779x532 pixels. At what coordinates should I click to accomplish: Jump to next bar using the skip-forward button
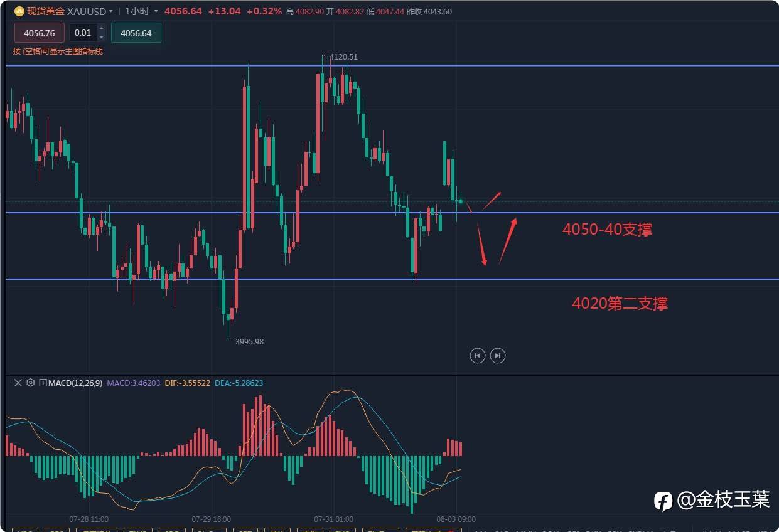tap(498, 356)
